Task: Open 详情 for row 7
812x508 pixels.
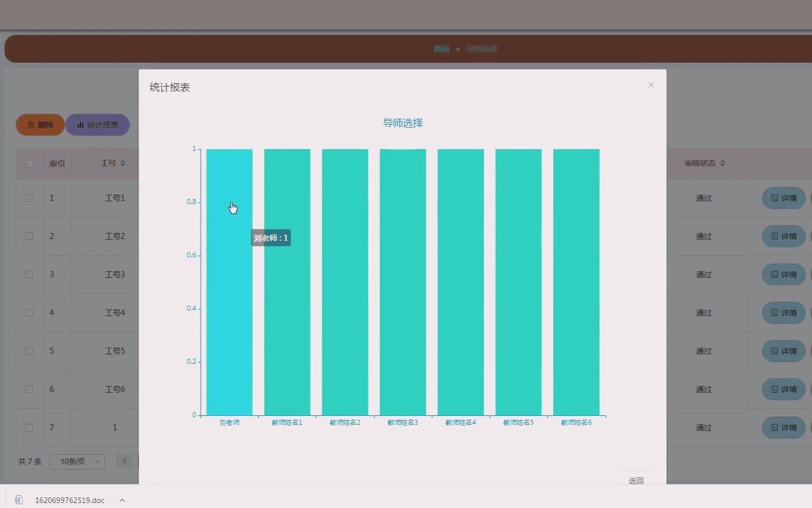Action: click(784, 428)
